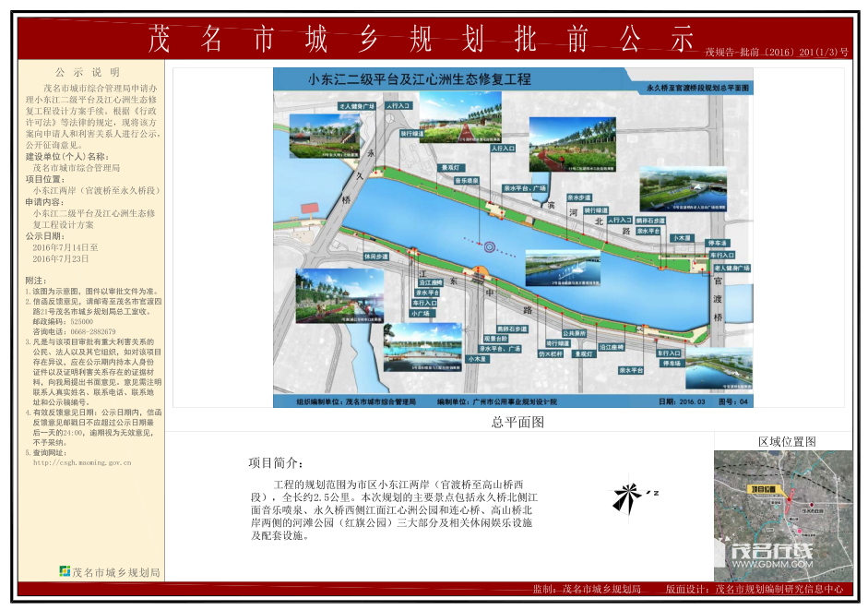Click the 休闲步道 map label
Image resolution: width=868 pixels, height=610 pixels.
[376, 257]
